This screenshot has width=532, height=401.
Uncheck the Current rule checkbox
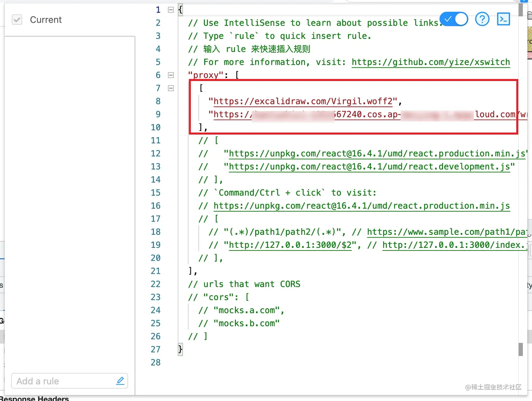pos(17,20)
